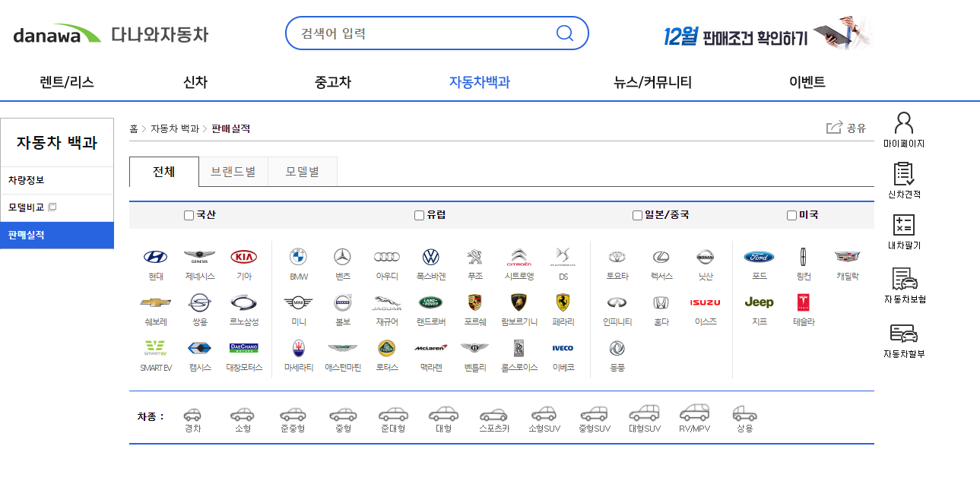The width and height of the screenshot is (980, 481).
Task: Filter by sports car (스포츠카) type
Action: click(x=493, y=419)
